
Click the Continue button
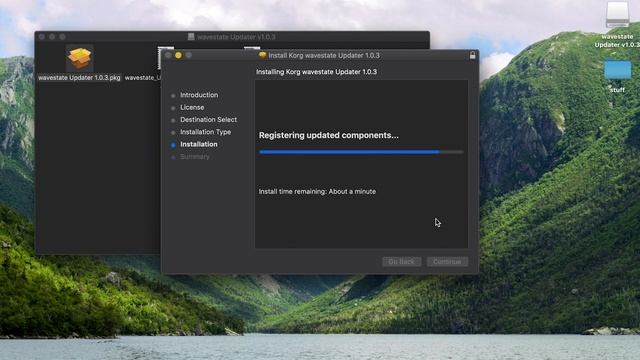point(447,262)
